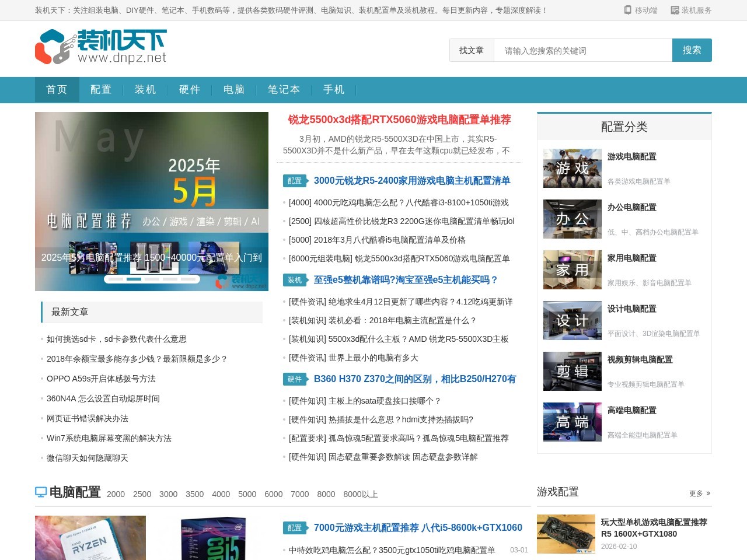Select the active carousel slide indicator
747x560 pixels.
[x=134, y=279]
